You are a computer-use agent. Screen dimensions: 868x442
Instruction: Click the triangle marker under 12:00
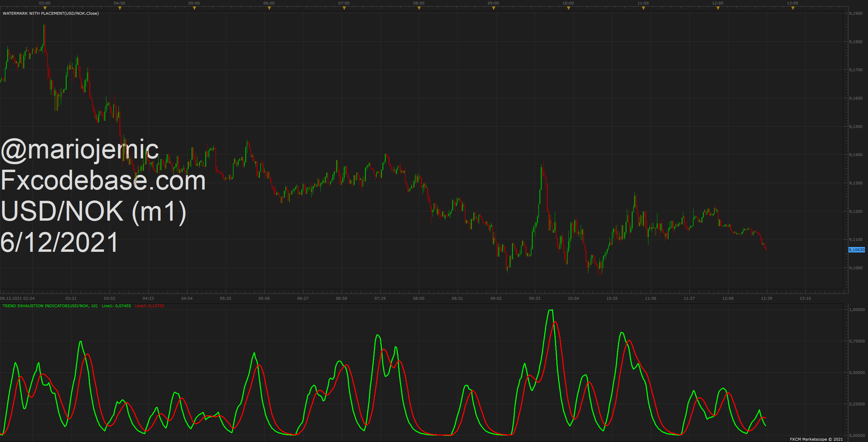718,8
